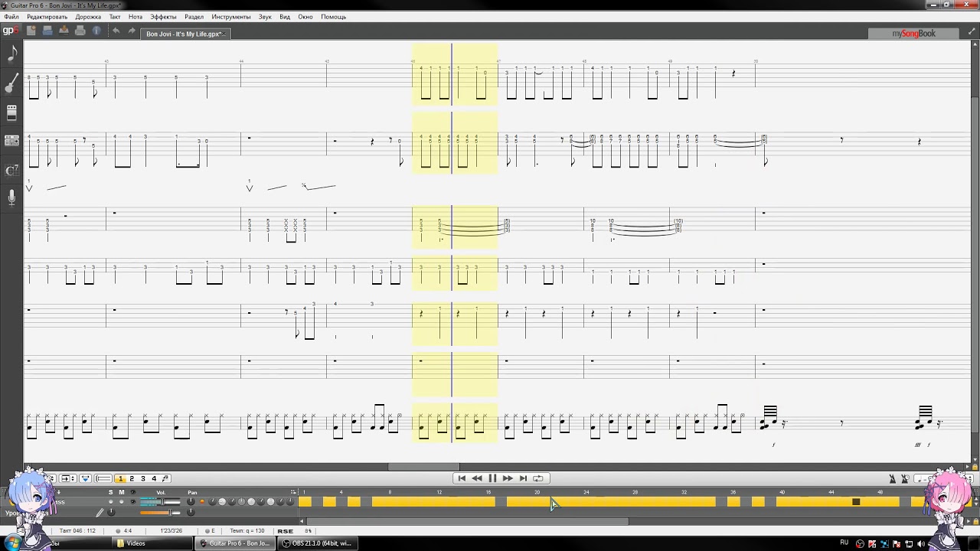The width and height of the screenshot is (980, 551).
Task: Toggle solo for the bass track
Action: [110, 502]
